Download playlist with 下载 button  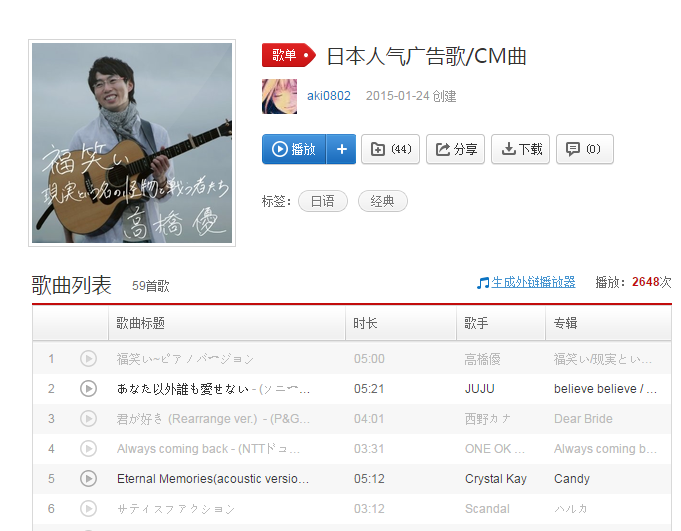pos(521,149)
